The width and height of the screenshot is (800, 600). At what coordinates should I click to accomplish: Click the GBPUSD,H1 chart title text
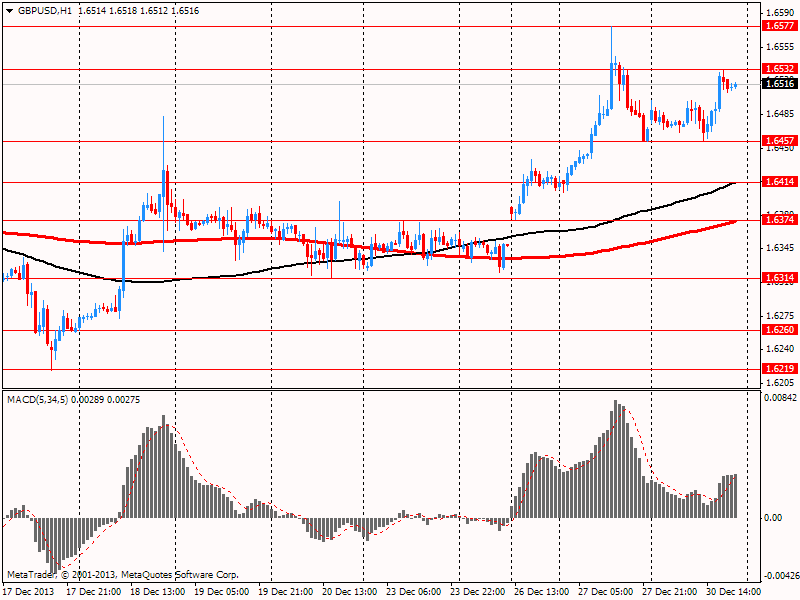[44, 11]
